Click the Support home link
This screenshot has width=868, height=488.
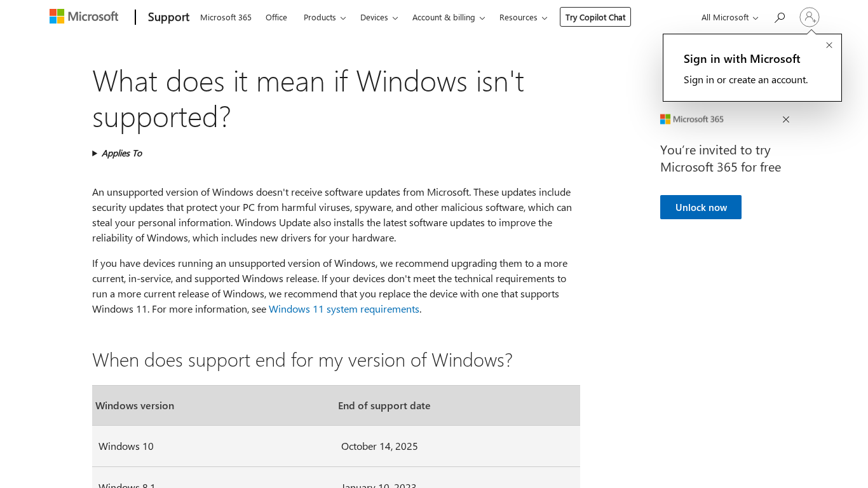coord(168,17)
